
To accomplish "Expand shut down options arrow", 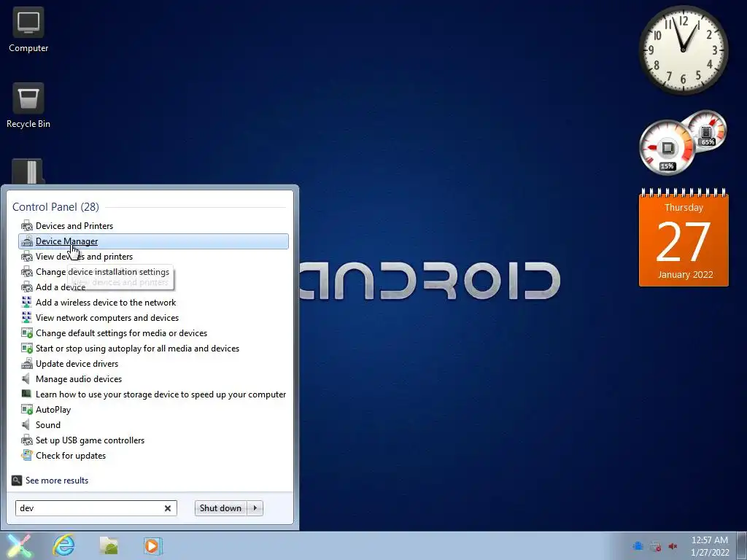I will [255, 508].
